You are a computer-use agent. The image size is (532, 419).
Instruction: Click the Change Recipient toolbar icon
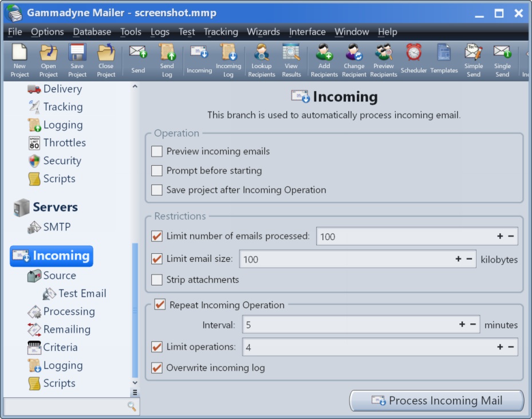pos(354,60)
